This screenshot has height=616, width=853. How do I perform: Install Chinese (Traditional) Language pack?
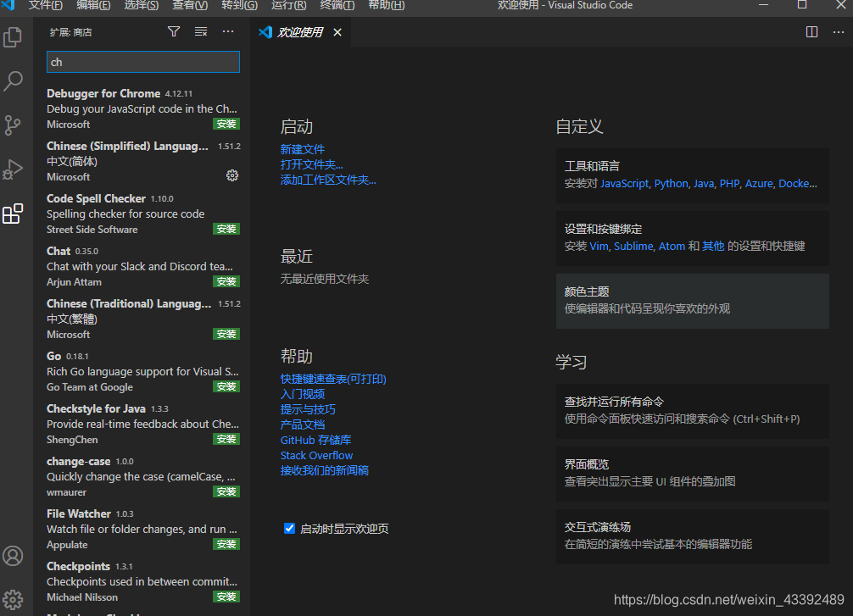tap(226, 334)
